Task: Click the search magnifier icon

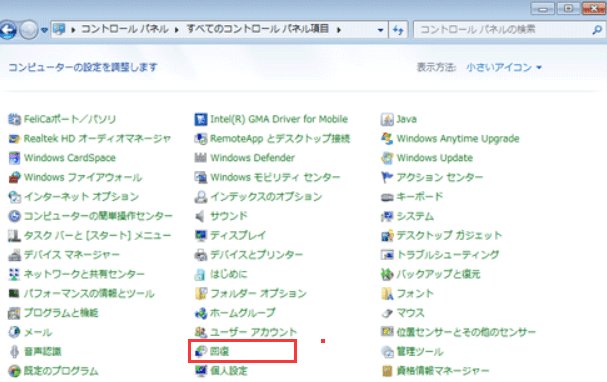Action: pyautogui.click(x=597, y=30)
